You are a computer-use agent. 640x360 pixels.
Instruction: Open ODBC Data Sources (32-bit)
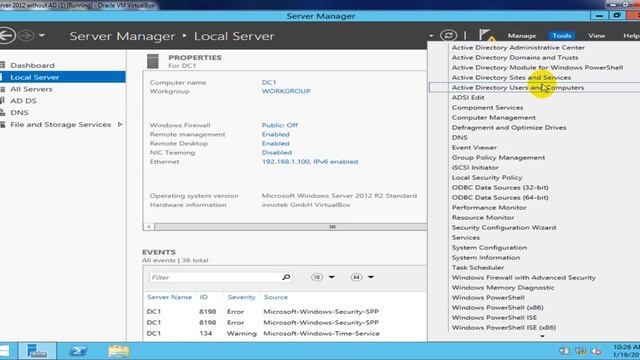500,187
